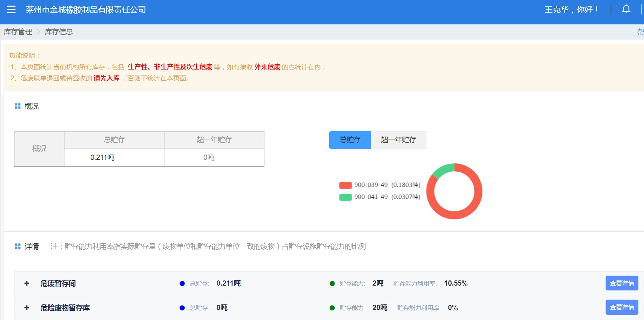644x320 pixels.
Task: Click the 概况 table row header
Action: pos(39,149)
